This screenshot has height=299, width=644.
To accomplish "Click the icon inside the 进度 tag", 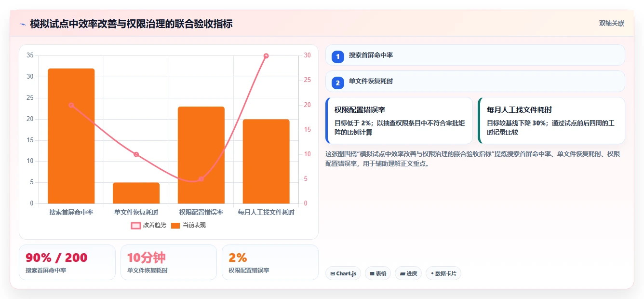I will pos(402,273).
